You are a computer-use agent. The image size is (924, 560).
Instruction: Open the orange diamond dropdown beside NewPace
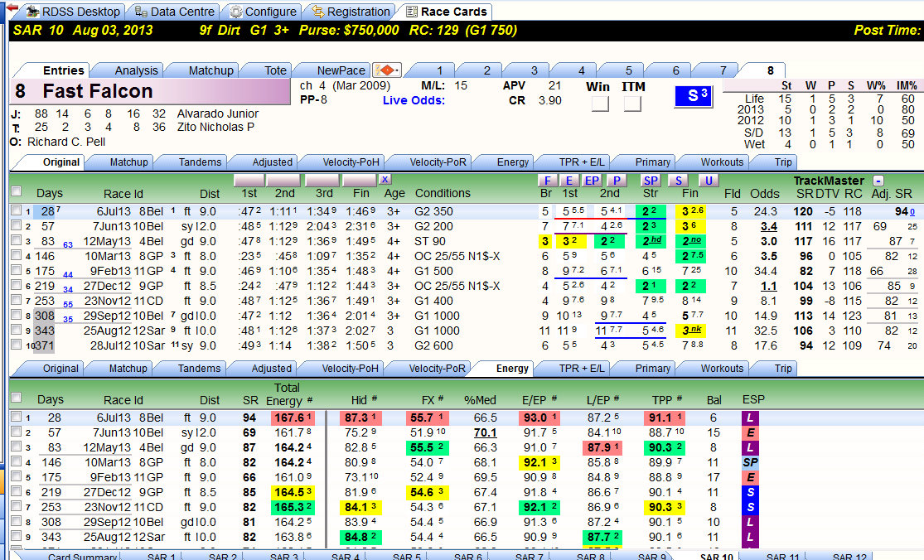pyautogui.click(x=386, y=70)
